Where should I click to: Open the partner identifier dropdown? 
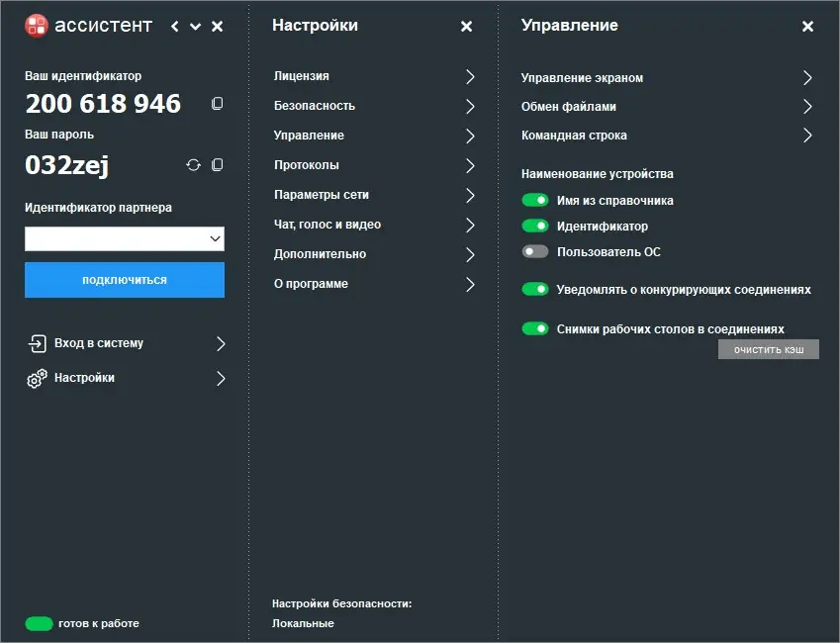[x=215, y=238]
